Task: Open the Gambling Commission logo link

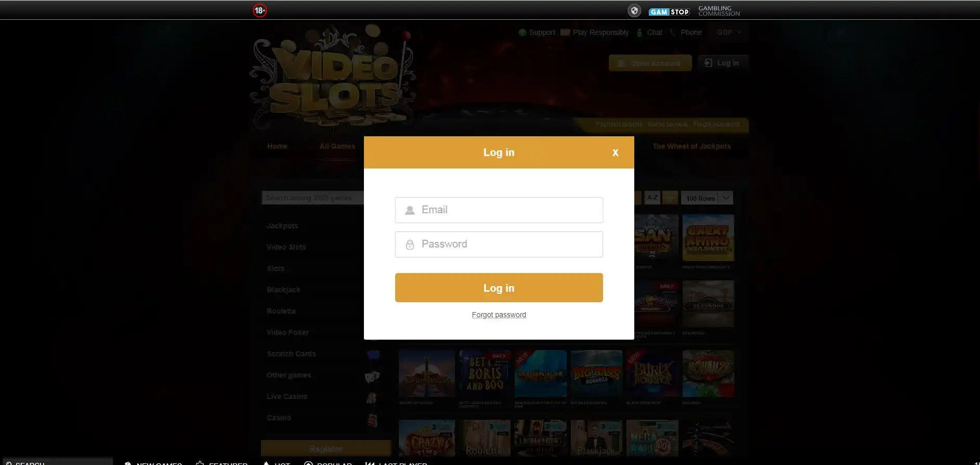Action: (x=719, y=11)
